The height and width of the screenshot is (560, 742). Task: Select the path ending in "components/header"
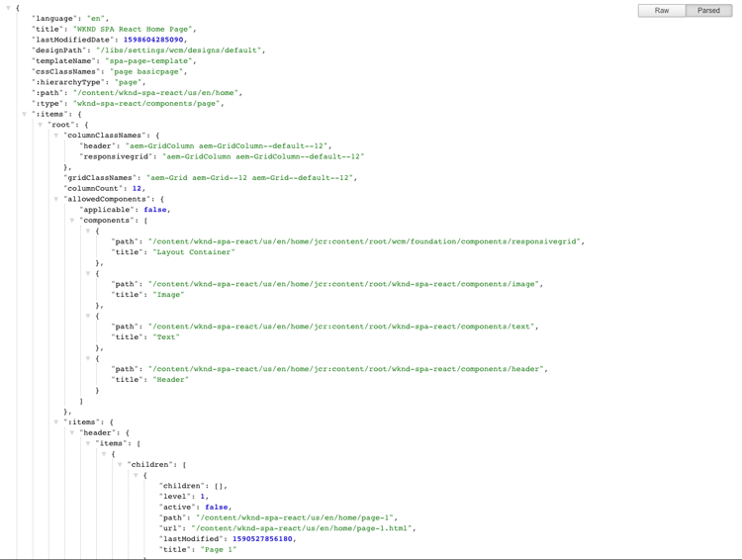[346, 369]
